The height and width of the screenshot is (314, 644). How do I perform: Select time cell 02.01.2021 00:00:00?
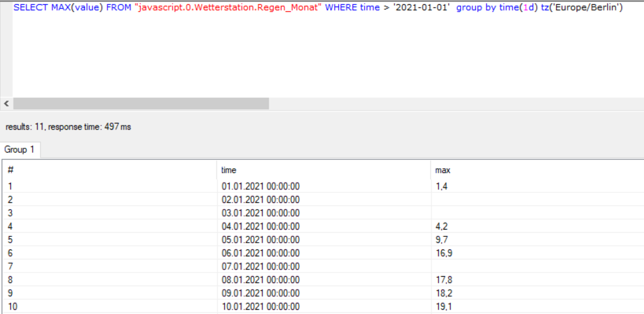(x=260, y=200)
